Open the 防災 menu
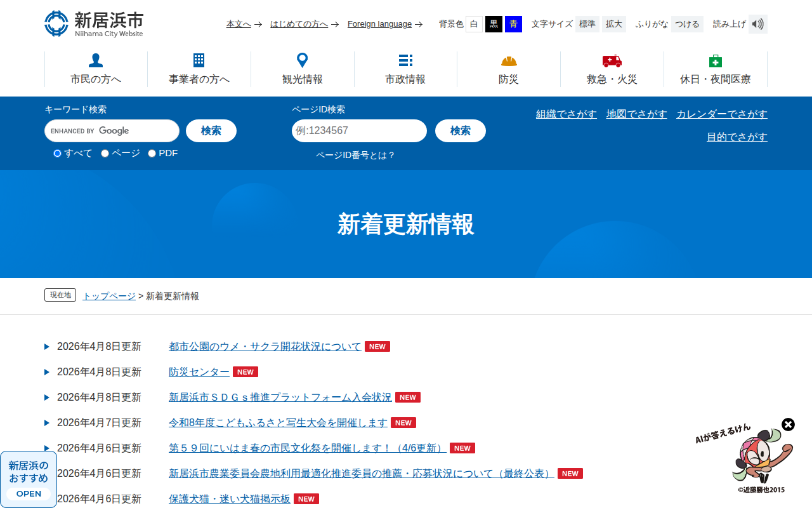Screen dimensions: 812x508 click(509, 69)
